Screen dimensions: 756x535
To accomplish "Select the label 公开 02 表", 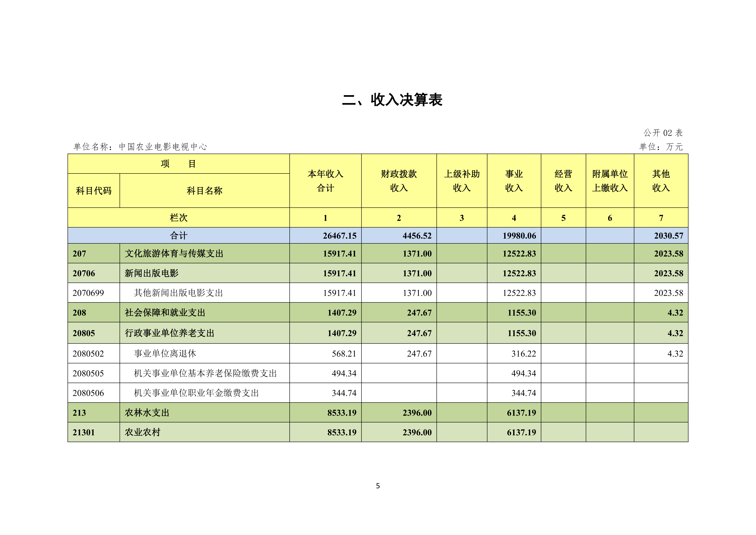I will (663, 133).
